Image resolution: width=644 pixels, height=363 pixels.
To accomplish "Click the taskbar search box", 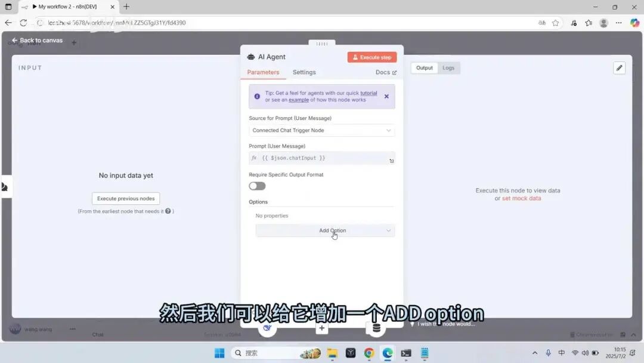I will 277,353.
